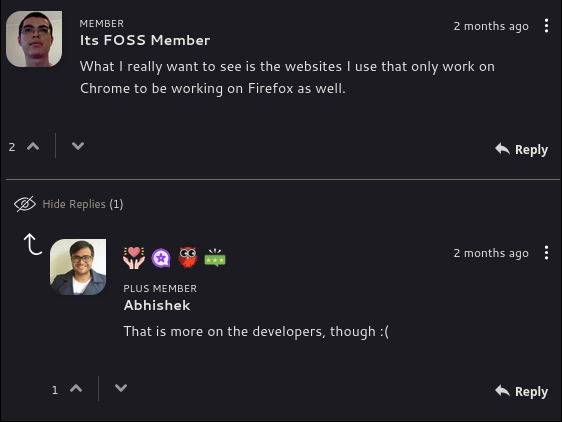The image size is (562, 422).
Task: Click the top comment's '2 months ago' timestamp
Action: click(x=491, y=26)
